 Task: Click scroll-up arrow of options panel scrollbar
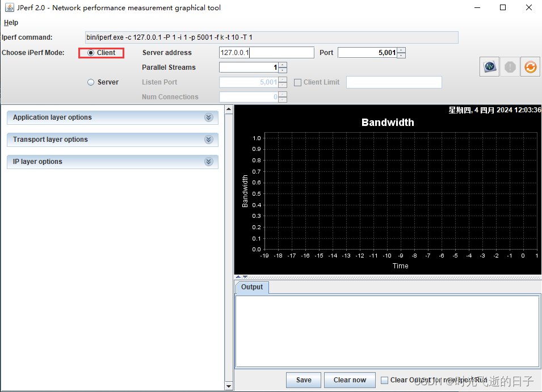point(229,109)
